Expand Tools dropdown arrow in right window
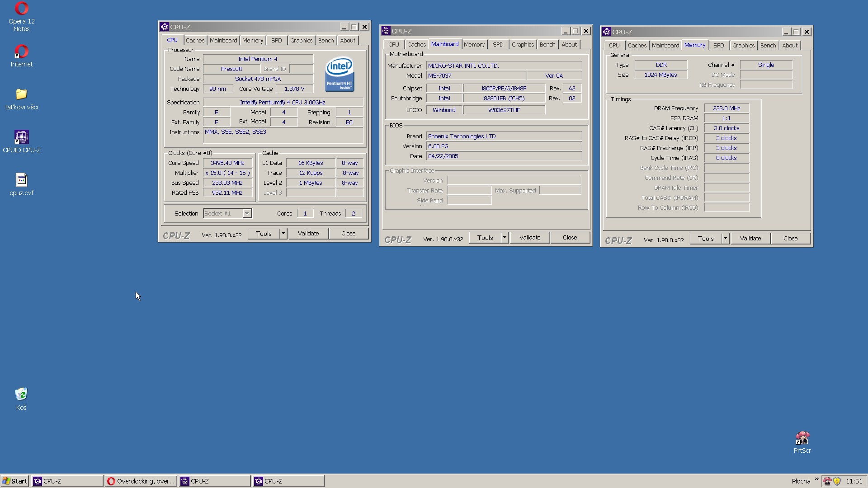This screenshot has width=868, height=488. (x=725, y=239)
